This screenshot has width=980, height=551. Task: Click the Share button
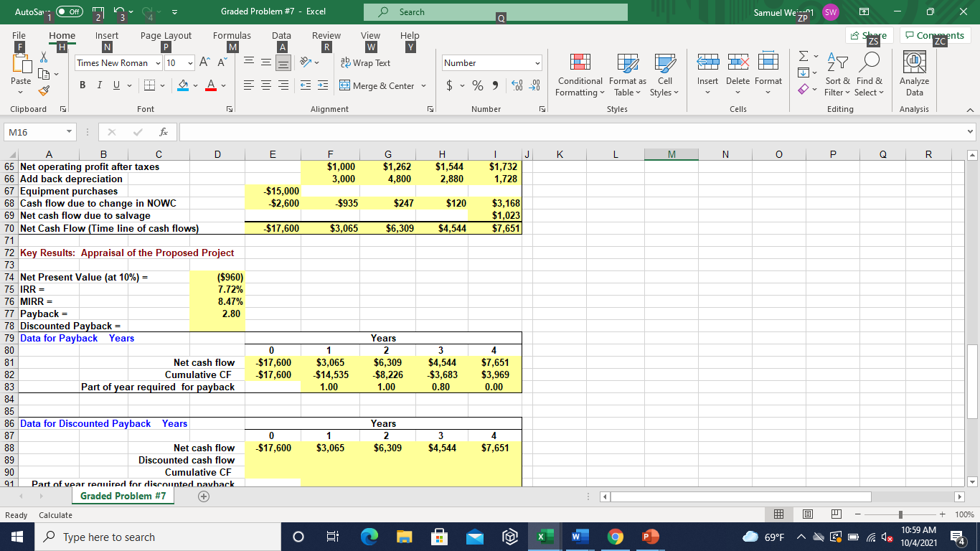(x=870, y=35)
